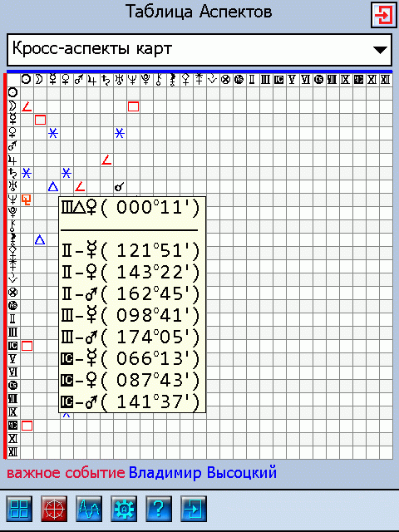
Task: Click the red angle aspect in Jupiter row
Action: [x=106, y=160]
